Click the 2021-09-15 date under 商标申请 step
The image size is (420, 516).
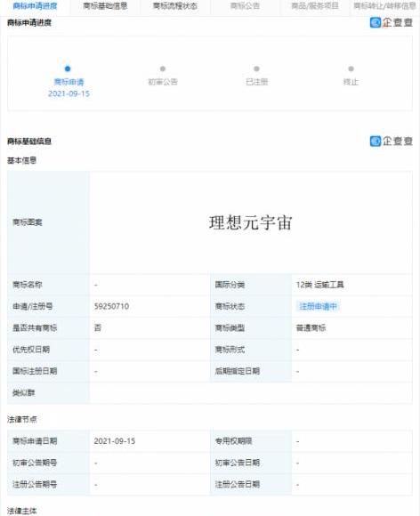tap(69, 93)
